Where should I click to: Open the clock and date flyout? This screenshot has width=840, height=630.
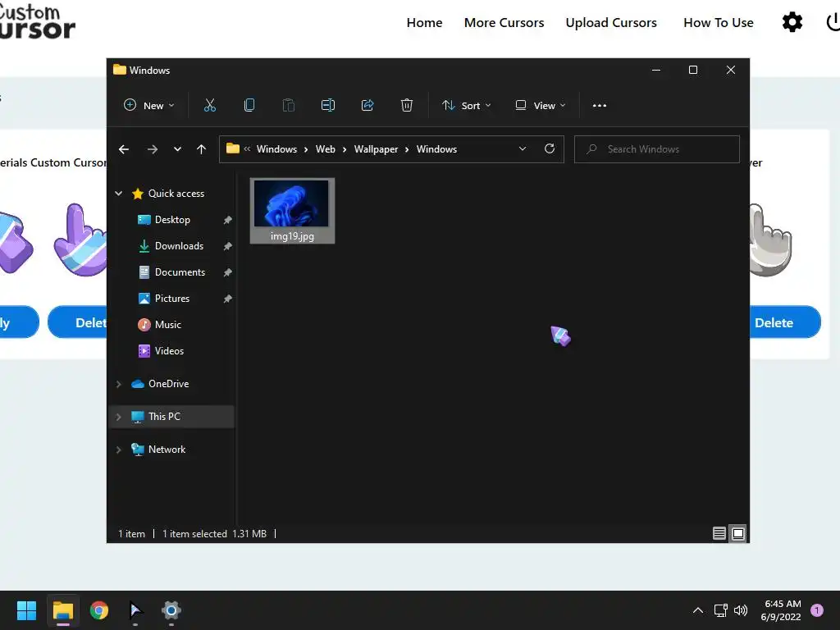coord(781,610)
